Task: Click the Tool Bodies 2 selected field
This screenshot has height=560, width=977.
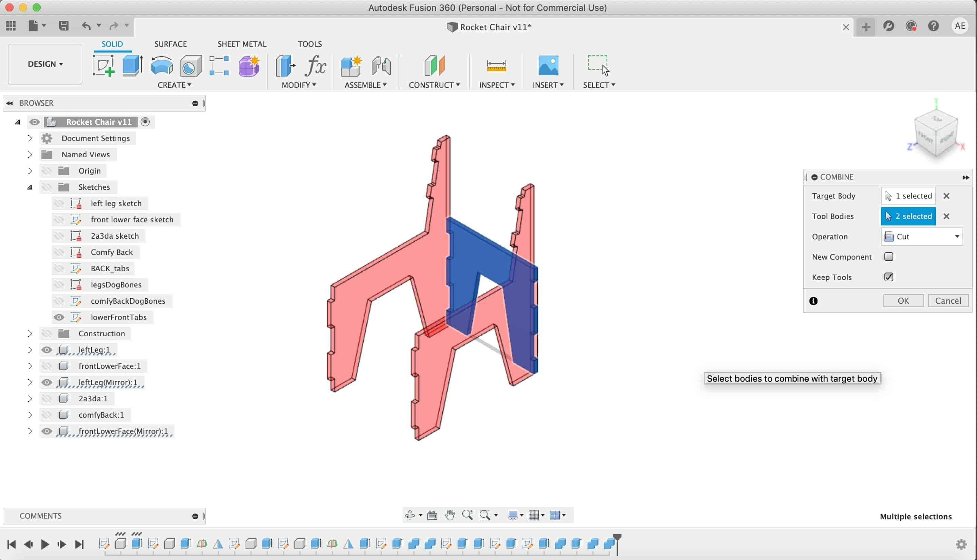Action: [x=908, y=216]
